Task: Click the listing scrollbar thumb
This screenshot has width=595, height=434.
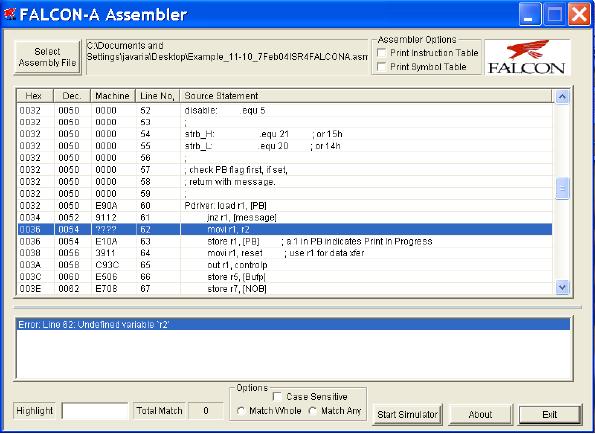Action: pyautogui.click(x=562, y=188)
